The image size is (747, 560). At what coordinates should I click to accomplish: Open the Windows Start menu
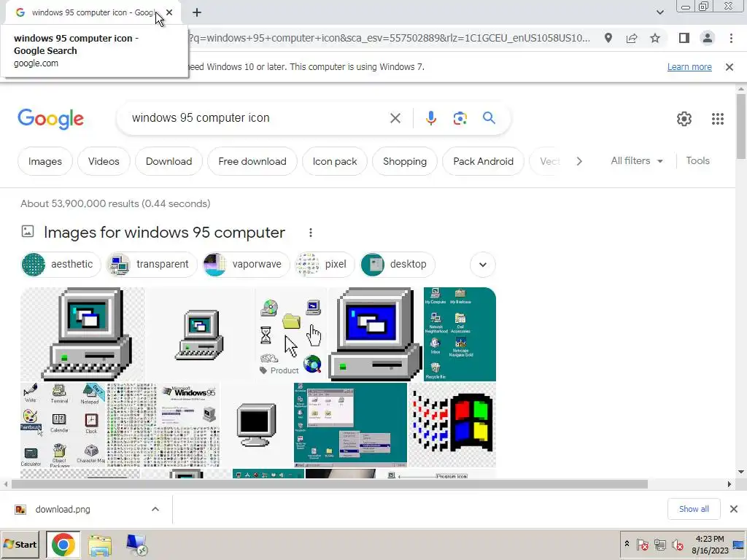(x=20, y=544)
